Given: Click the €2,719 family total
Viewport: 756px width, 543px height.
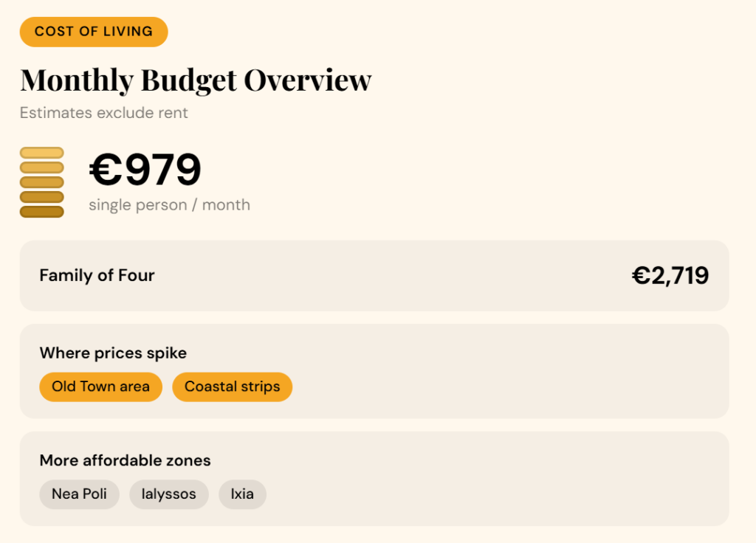Looking at the screenshot, I should [670, 275].
